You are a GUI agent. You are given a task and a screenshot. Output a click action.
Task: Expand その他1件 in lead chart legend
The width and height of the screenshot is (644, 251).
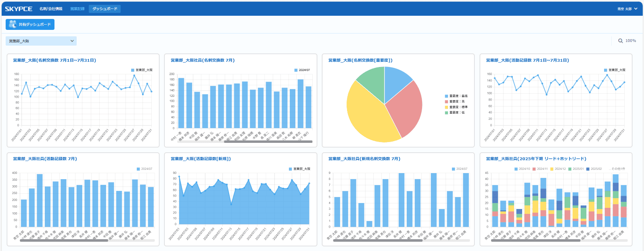click(617, 169)
